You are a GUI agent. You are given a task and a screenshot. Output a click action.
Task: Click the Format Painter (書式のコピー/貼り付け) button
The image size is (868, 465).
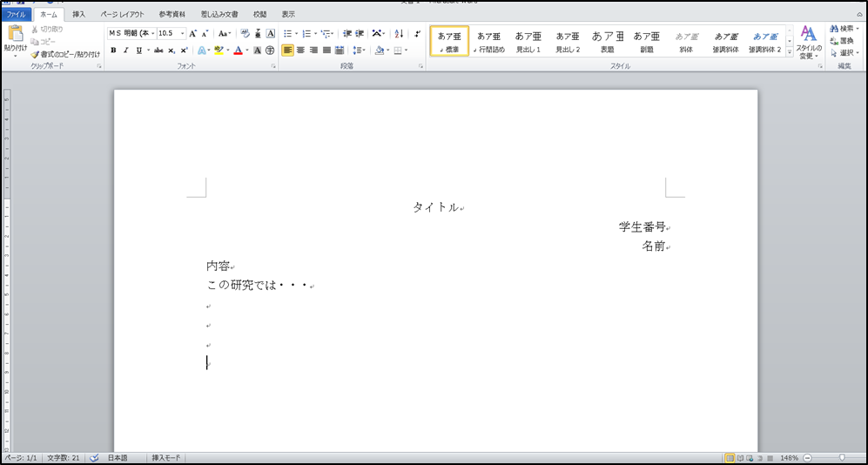[66, 54]
